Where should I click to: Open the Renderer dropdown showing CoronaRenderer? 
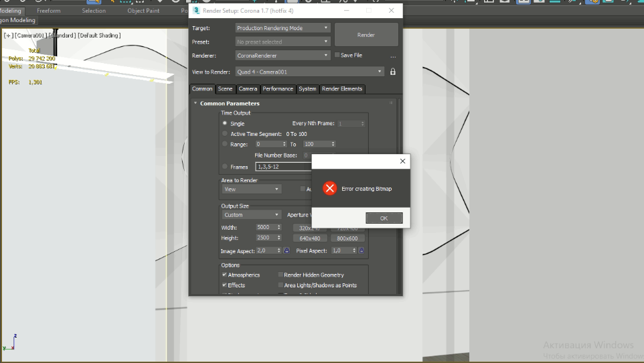coord(283,56)
